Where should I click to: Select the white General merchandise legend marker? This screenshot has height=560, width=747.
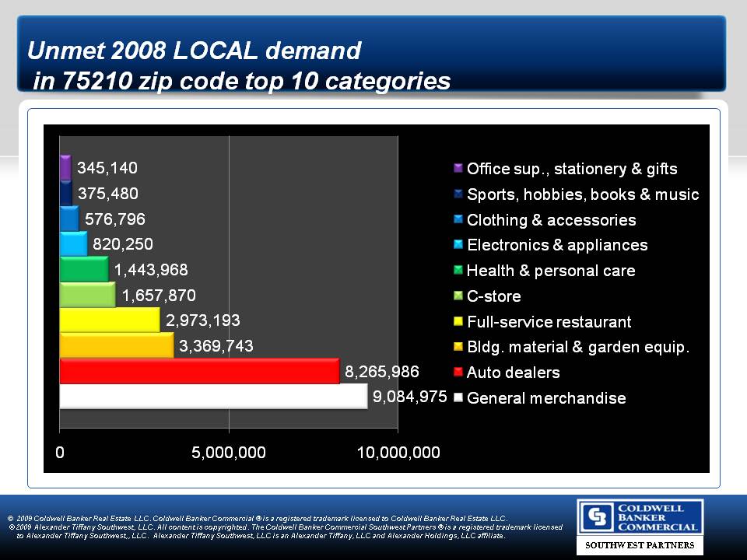[458, 397]
